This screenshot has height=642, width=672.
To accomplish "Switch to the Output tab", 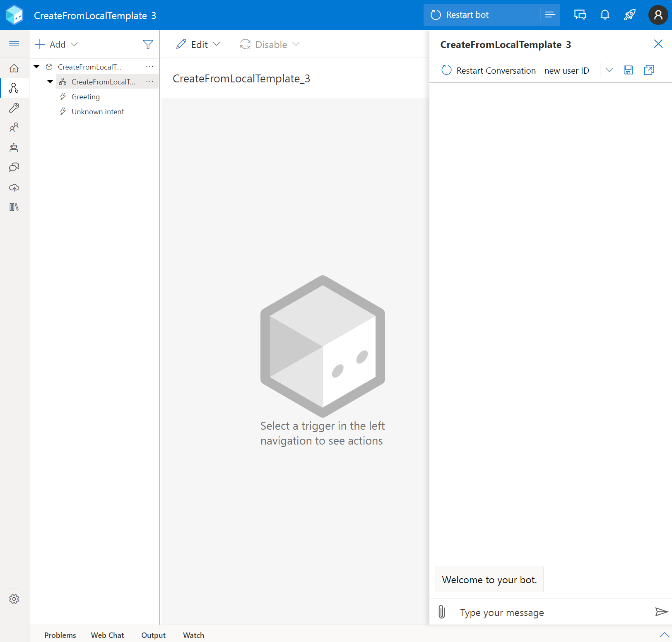I will coord(153,635).
